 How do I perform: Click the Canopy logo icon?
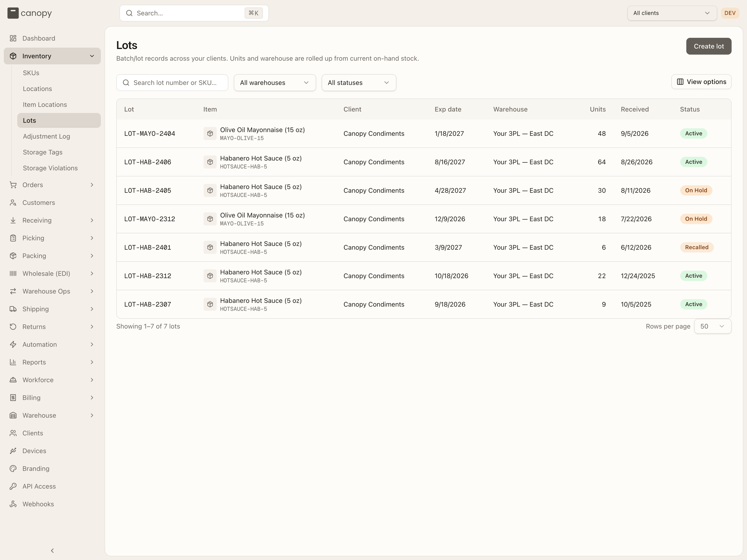pos(13,13)
